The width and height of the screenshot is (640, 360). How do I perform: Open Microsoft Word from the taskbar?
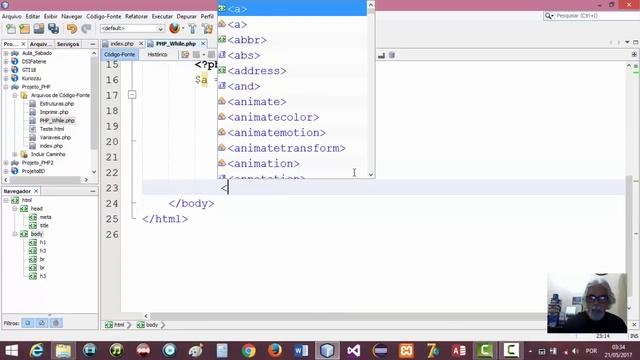point(301,350)
